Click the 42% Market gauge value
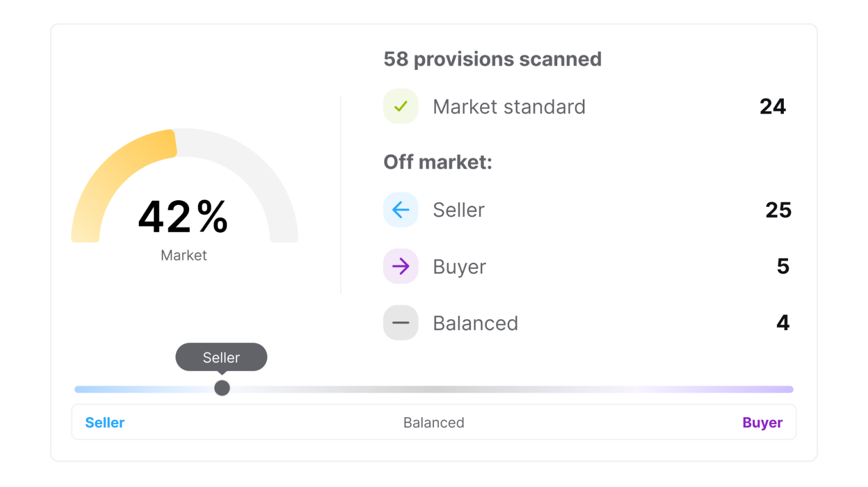The height and width of the screenshot is (487, 868). pyautogui.click(x=183, y=217)
